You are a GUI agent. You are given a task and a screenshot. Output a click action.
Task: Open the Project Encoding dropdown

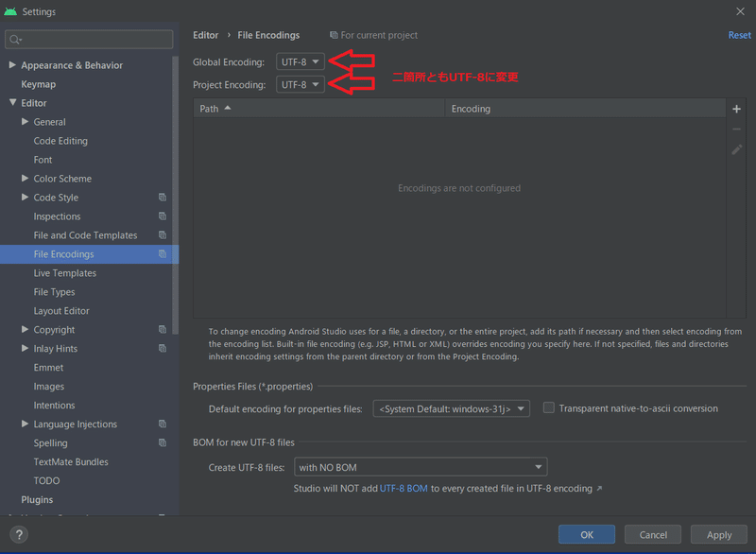300,84
